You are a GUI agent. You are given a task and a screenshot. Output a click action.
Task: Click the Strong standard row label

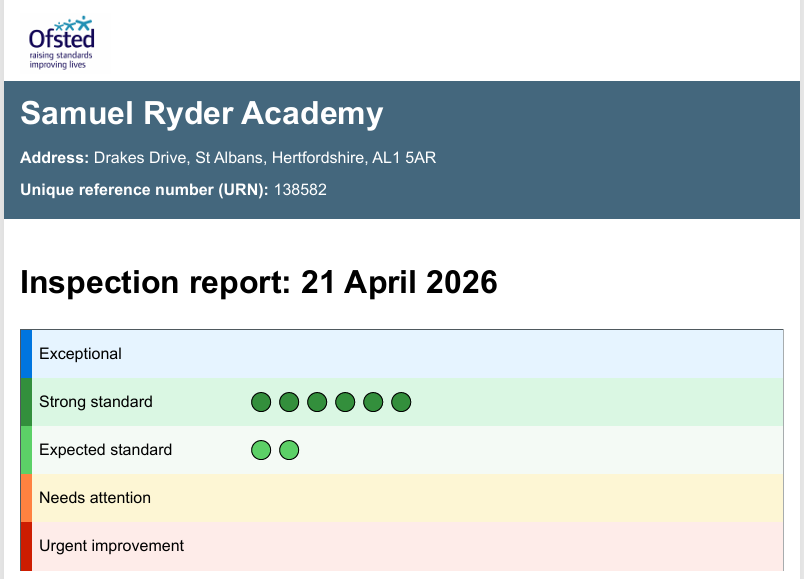pyautogui.click(x=96, y=402)
